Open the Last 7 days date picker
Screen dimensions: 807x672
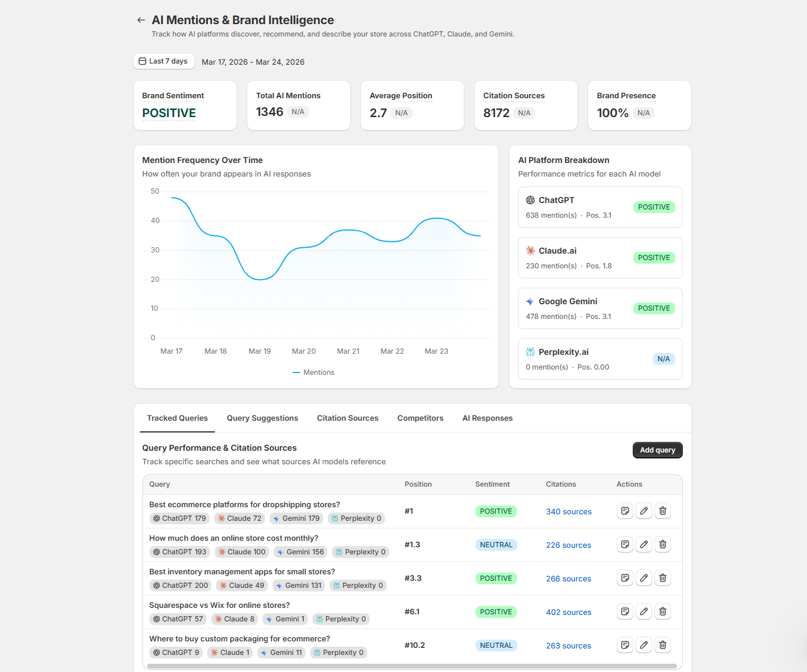[164, 61]
